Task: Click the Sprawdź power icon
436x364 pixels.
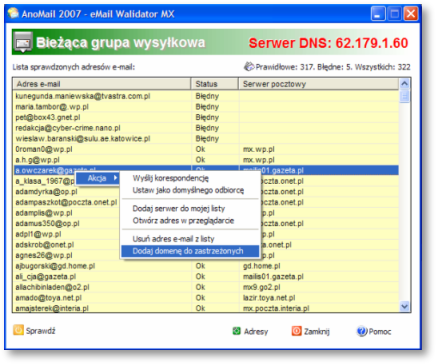Action: click(18, 330)
